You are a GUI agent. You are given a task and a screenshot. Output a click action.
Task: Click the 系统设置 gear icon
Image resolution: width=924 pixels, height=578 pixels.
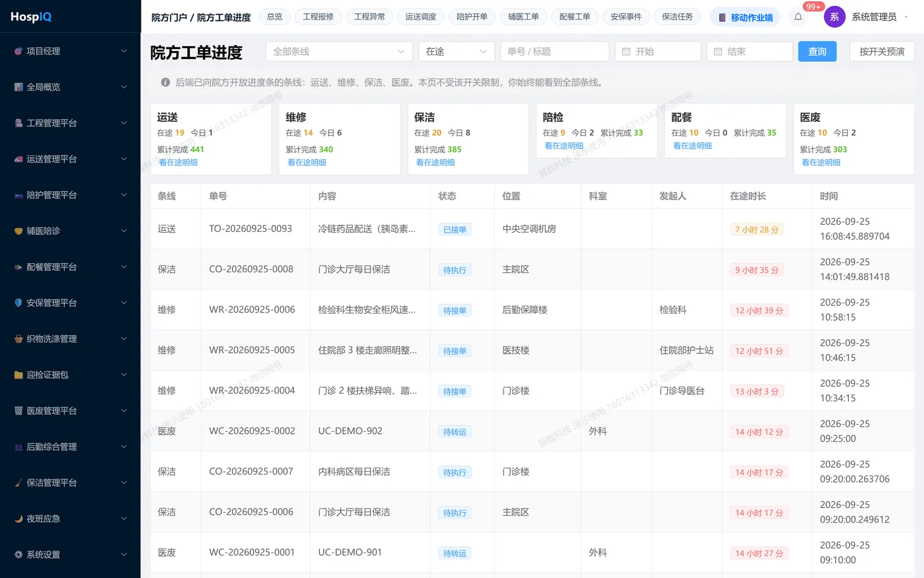point(18,554)
